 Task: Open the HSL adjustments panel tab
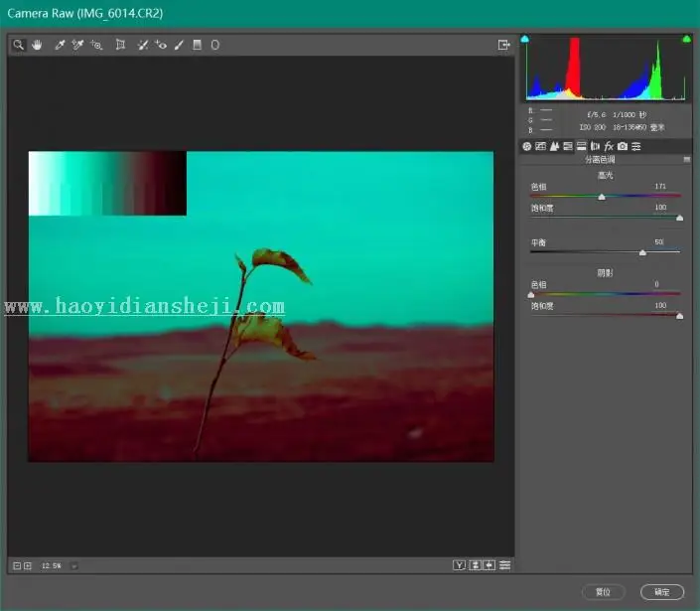point(568,146)
